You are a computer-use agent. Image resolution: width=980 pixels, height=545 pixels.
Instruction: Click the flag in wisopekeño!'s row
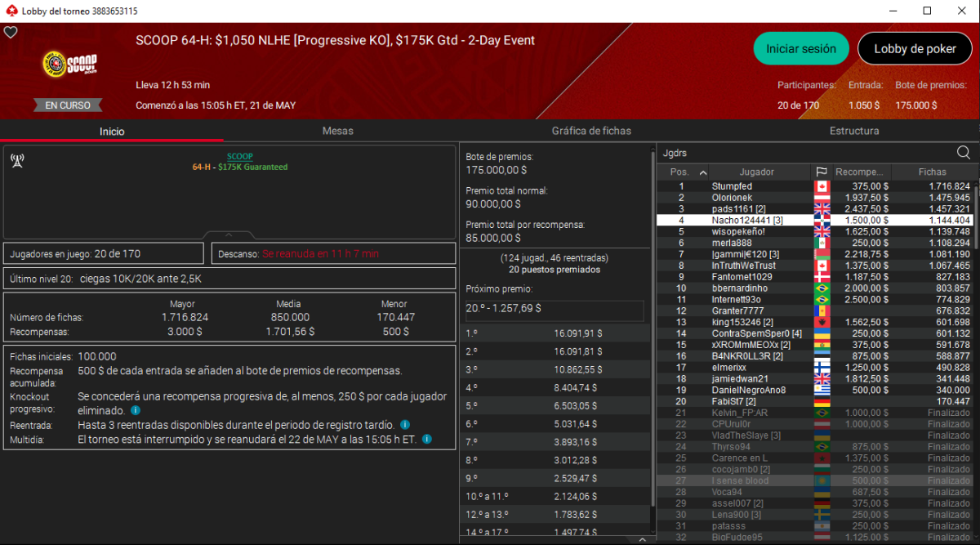click(822, 231)
